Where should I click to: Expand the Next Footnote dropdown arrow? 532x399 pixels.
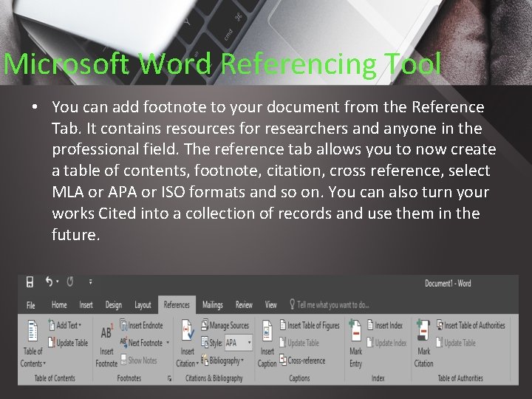(168, 343)
